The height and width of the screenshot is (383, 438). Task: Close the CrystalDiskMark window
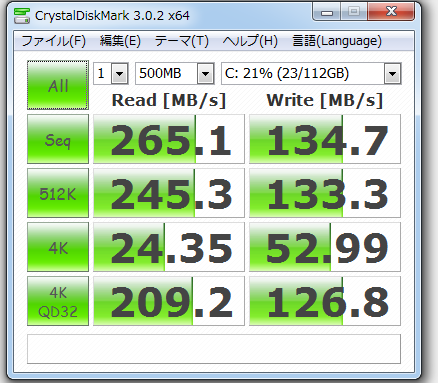391,12
